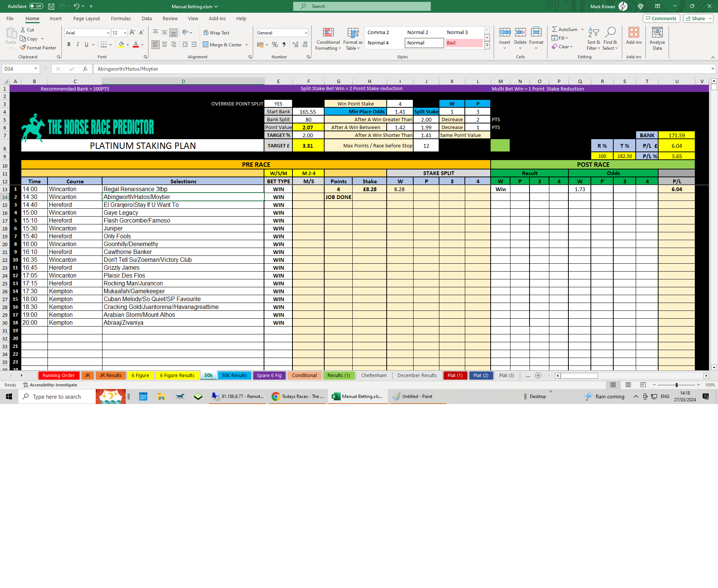Click the Format Painter brush icon
Viewport: 718px width, 588px height.
pos(23,48)
